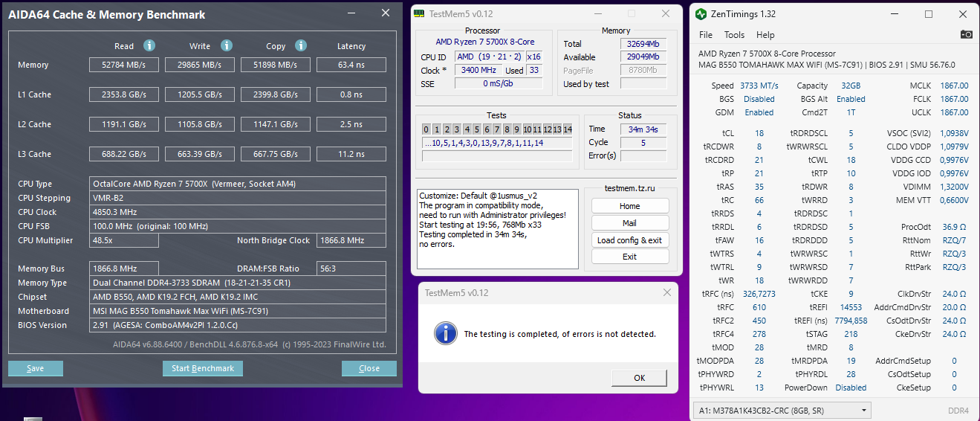Click the Save button in AIDA64
The width and height of the screenshot is (980, 421).
pos(35,368)
